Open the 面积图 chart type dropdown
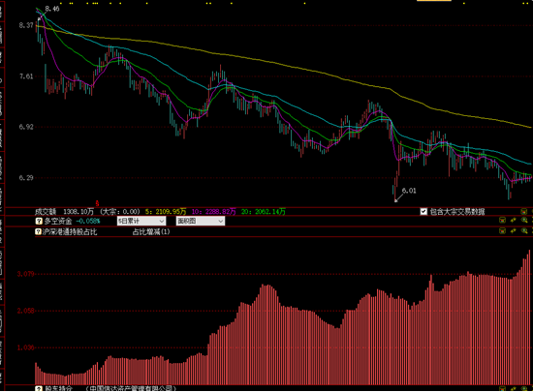 pos(201,222)
